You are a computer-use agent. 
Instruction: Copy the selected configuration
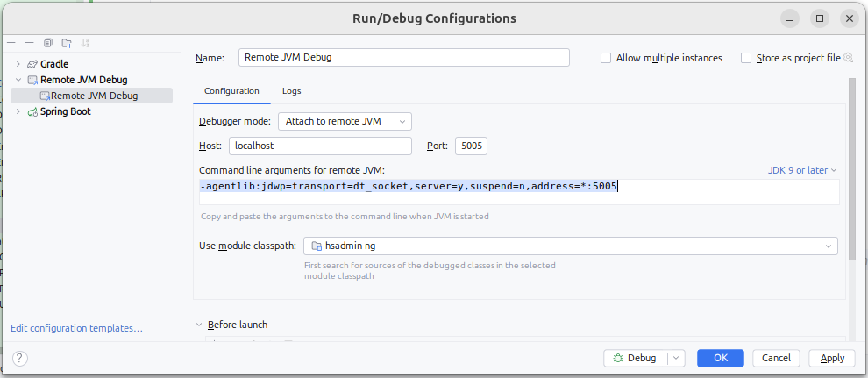[x=48, y=43]
